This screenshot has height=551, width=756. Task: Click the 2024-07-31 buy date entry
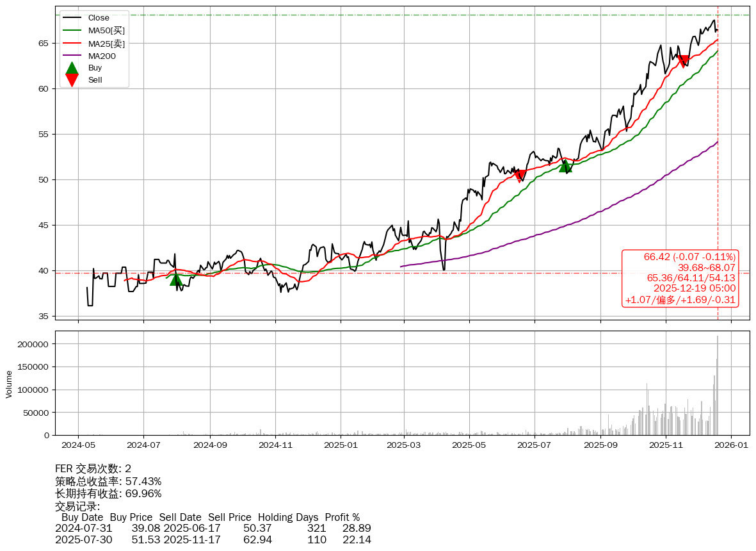pyautogui.click(x=83, y=529)
